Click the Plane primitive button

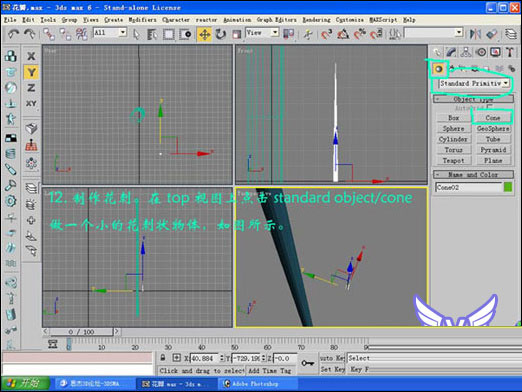coord(493,160)
